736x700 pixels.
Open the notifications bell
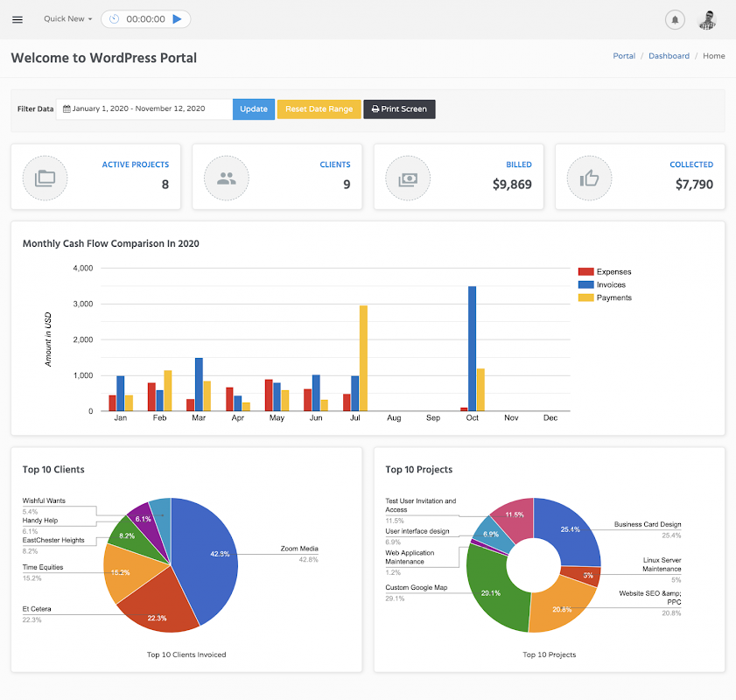(x=675, y=20)
